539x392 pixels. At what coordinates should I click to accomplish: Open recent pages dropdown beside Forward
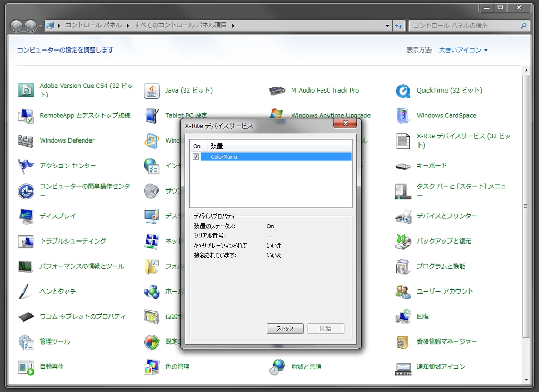tap(40, 26)
